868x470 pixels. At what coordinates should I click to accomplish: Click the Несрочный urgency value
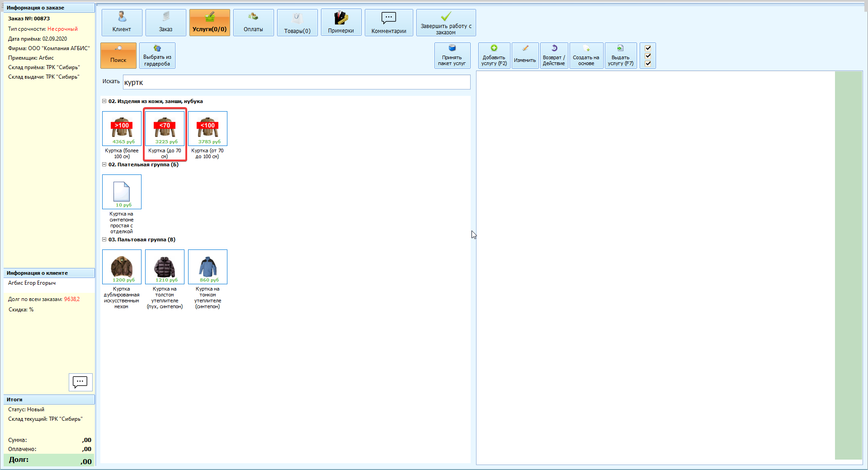(62, 29)
